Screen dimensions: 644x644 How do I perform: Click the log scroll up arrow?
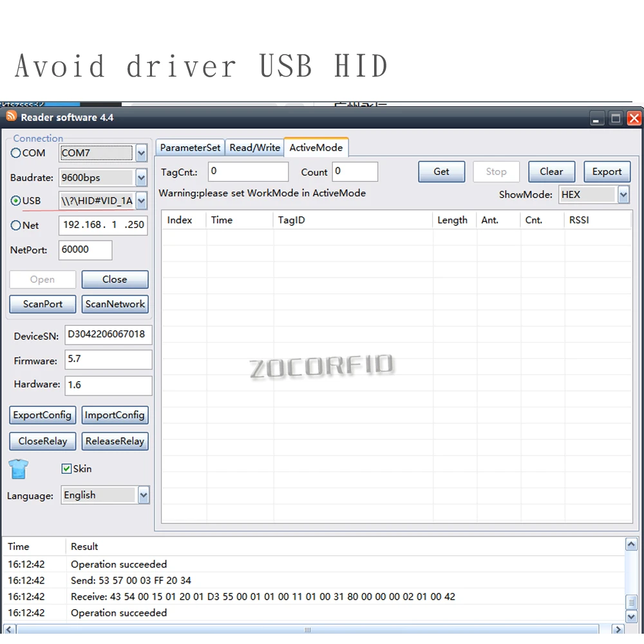pos(631,545)
